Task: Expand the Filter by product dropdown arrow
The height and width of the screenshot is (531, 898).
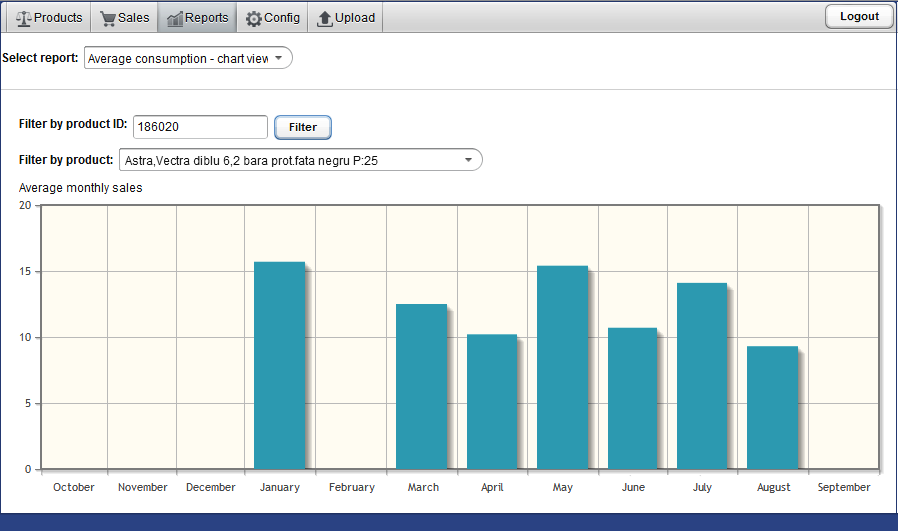Action: tap(468, 160)
